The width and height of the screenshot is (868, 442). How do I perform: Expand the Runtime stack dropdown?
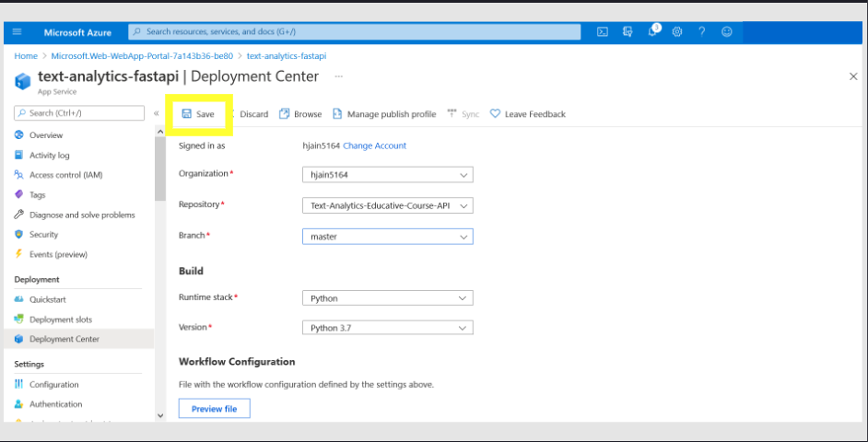click(388, 297)
